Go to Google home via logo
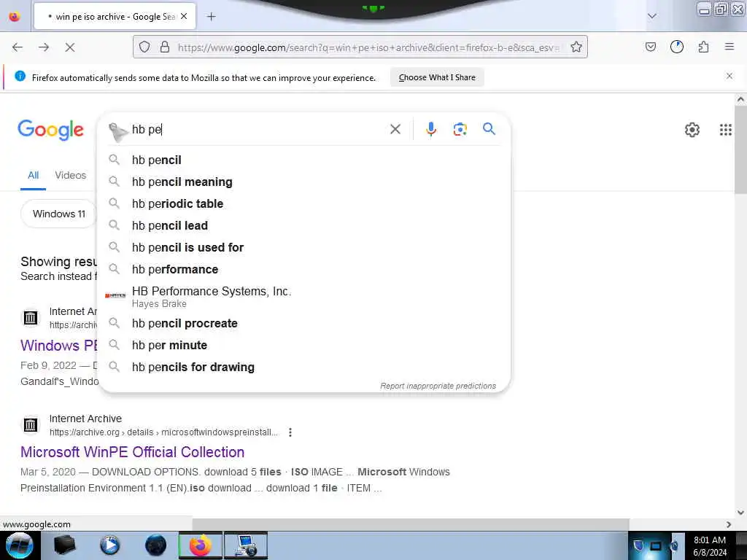Screen dimensions: 747x560 point(50,130)
